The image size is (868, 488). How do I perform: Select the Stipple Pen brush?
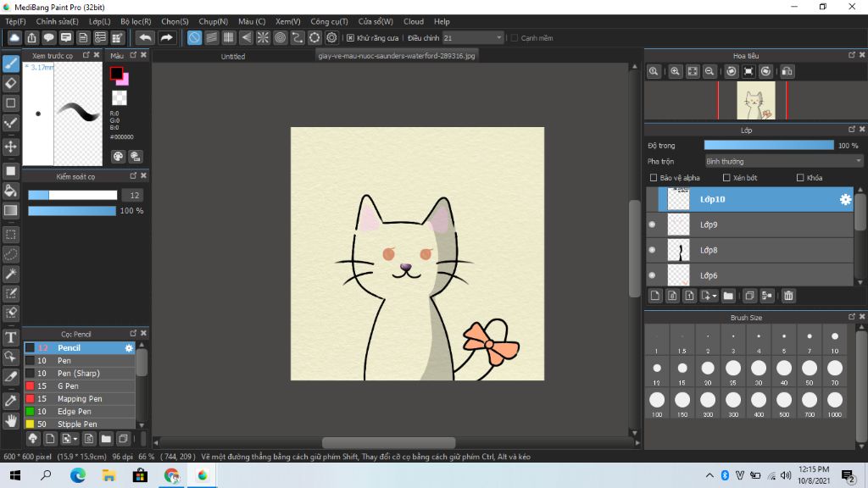coord(79,424)
